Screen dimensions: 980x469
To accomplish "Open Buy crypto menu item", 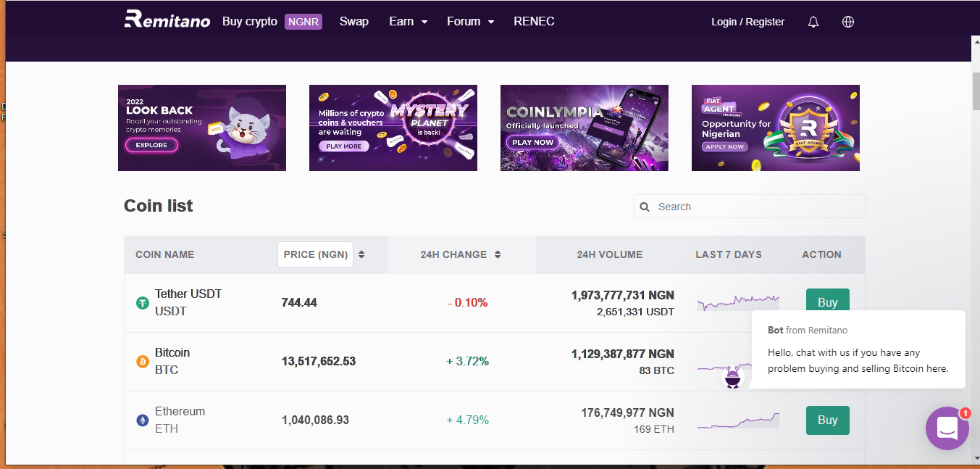I will point(250,22).
